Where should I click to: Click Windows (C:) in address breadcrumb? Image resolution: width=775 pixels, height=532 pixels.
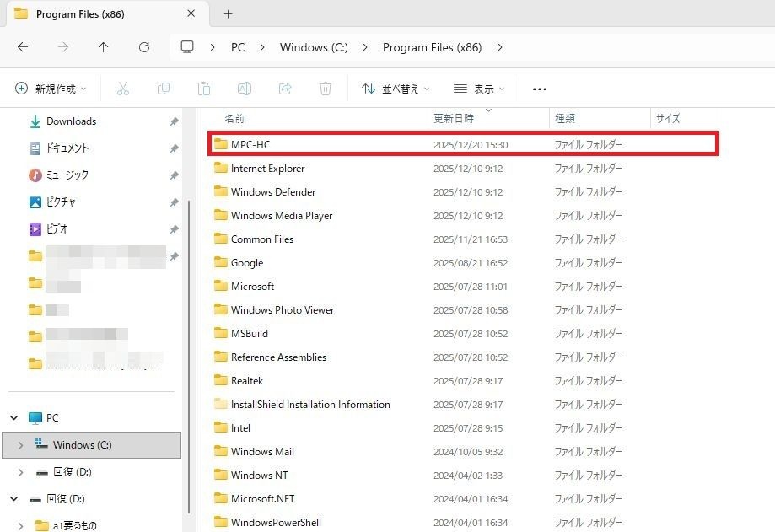(314, 47)
